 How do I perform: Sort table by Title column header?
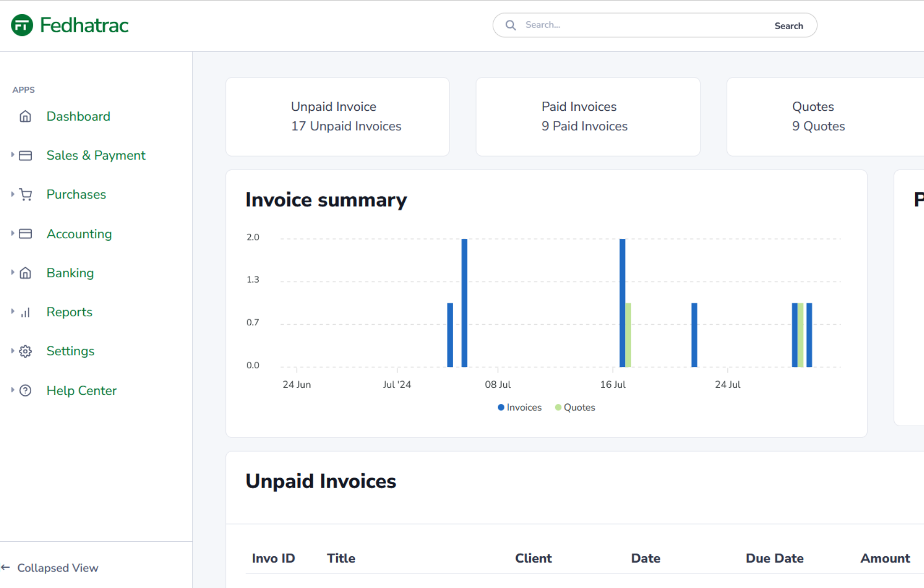[341, 558]
